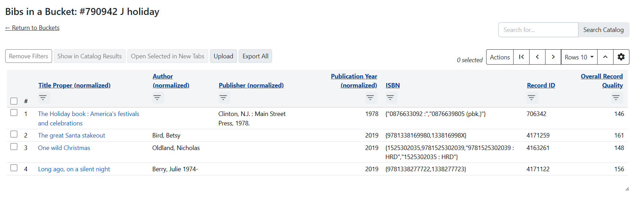Open filter for ISBN column
644x199 pixels.
(390, 98)
